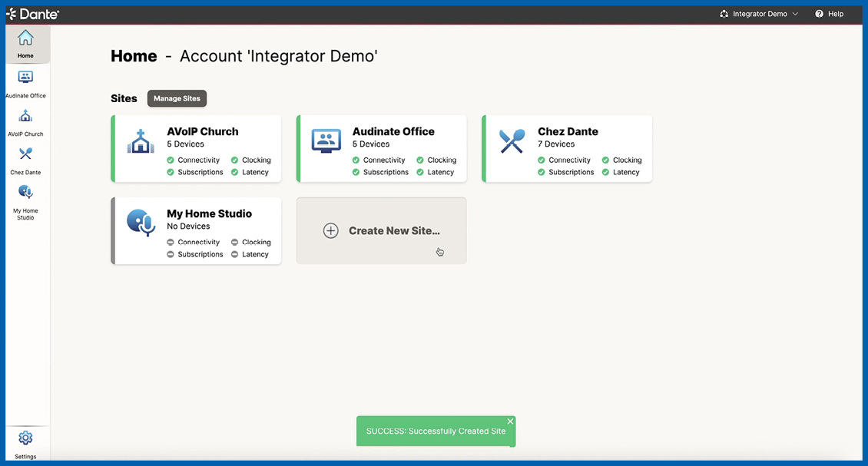The image size is (868, 466).
Task: Dismiss the success notification toast
Action: coord(510,421)
